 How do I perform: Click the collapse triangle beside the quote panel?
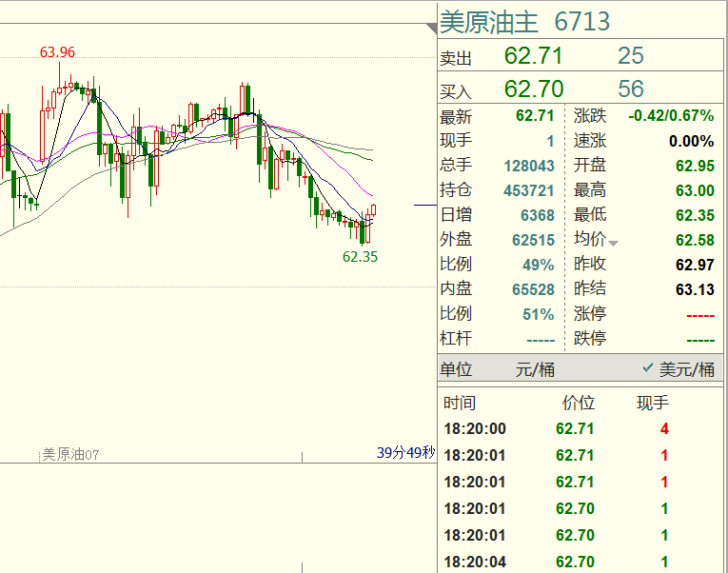431,30
